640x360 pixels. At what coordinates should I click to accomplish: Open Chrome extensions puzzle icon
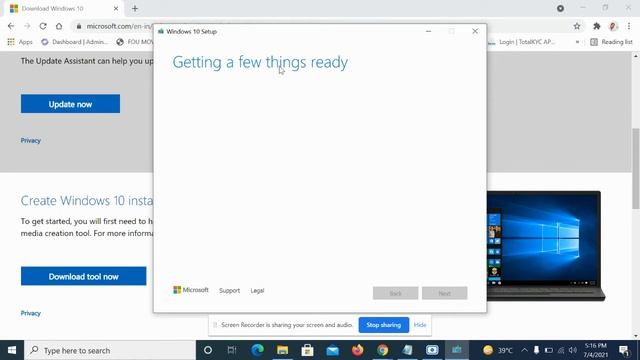pos(597,26)
